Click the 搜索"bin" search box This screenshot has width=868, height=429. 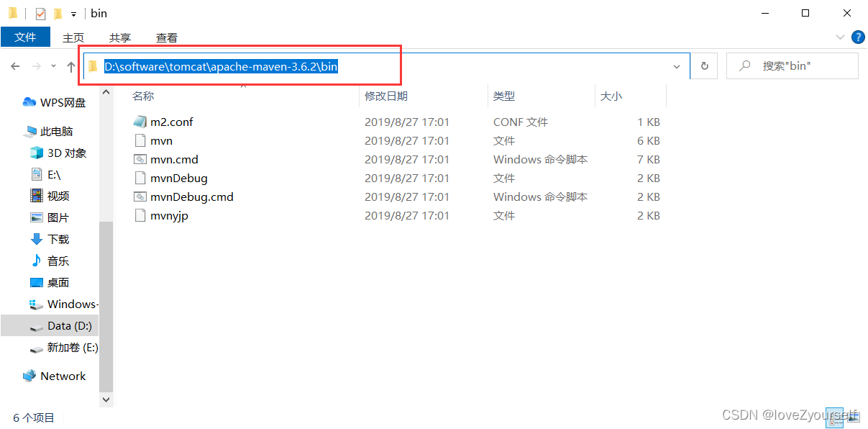click(792, 66)
